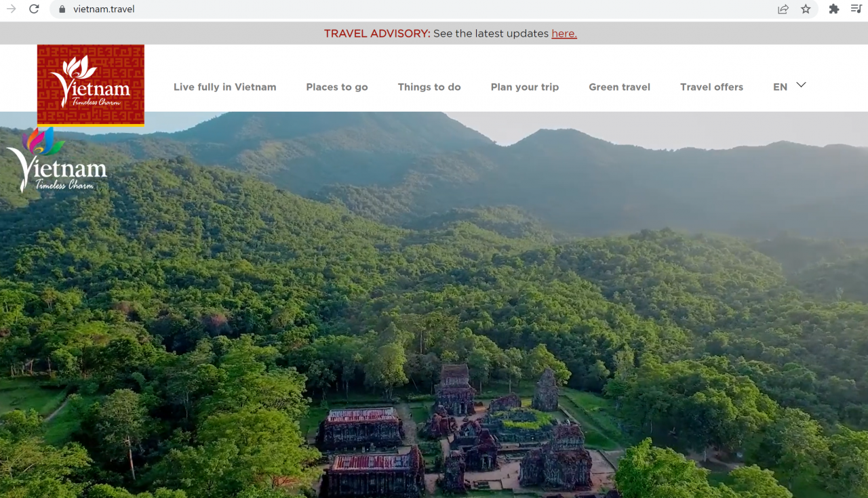
Task: Click the red Vietnam Timeless Charm logo
Action: 90,85
